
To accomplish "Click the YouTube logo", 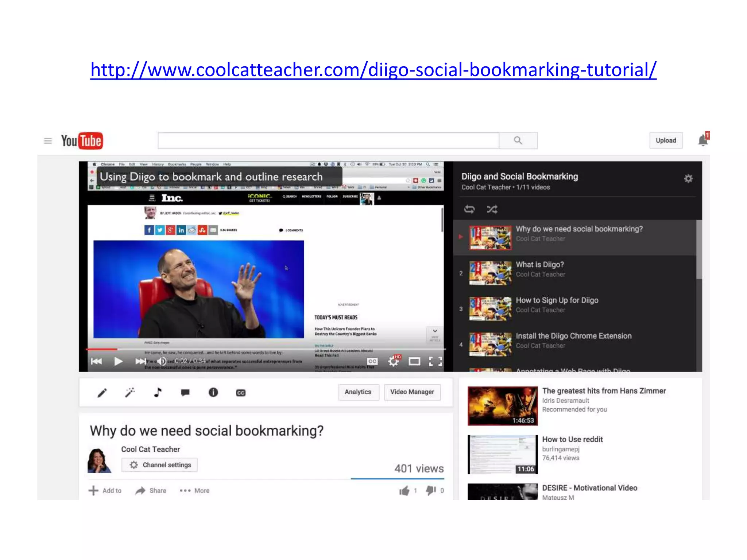I will (x=82, y=141).
